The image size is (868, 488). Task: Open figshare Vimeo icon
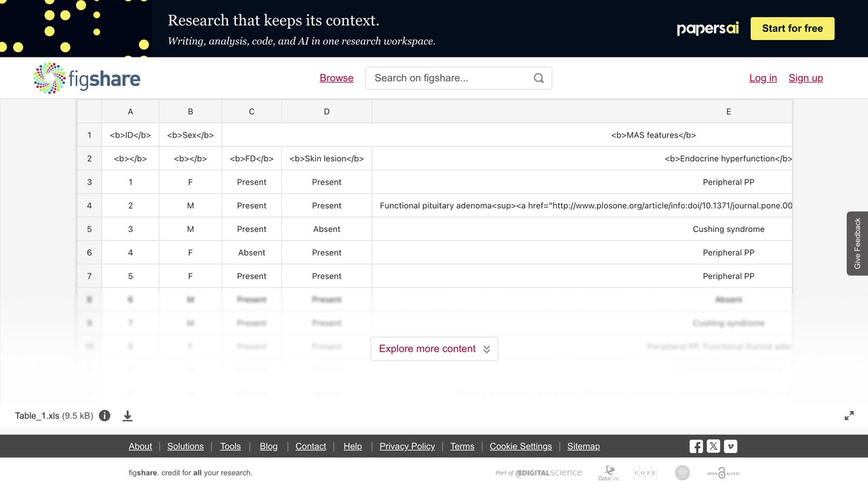point(730,446)
